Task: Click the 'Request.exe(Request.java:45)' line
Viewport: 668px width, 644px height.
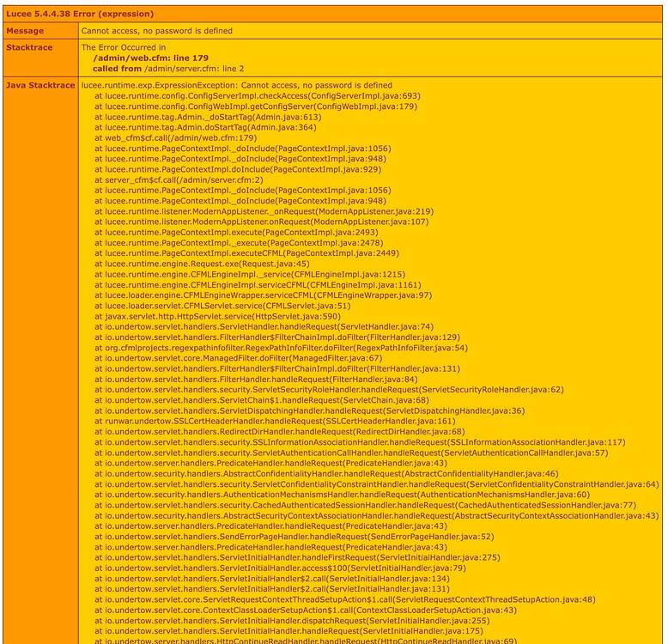Action: tap(202, 264)
